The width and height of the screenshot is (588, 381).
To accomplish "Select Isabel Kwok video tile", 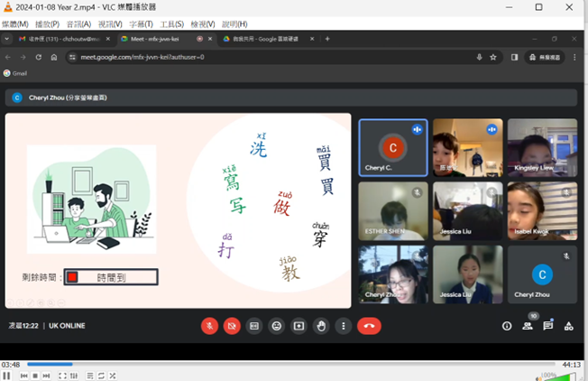I will pyautogui.click(x=542, y=211).
